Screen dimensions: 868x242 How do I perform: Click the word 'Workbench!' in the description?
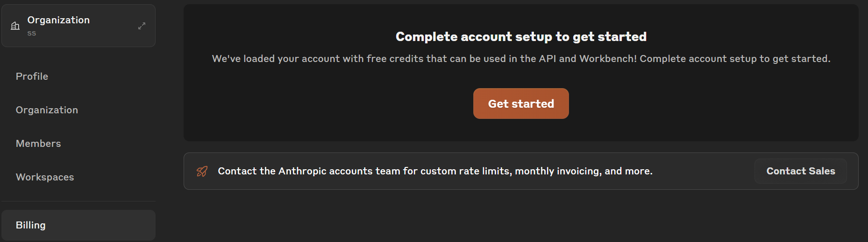tap(608, 59)
